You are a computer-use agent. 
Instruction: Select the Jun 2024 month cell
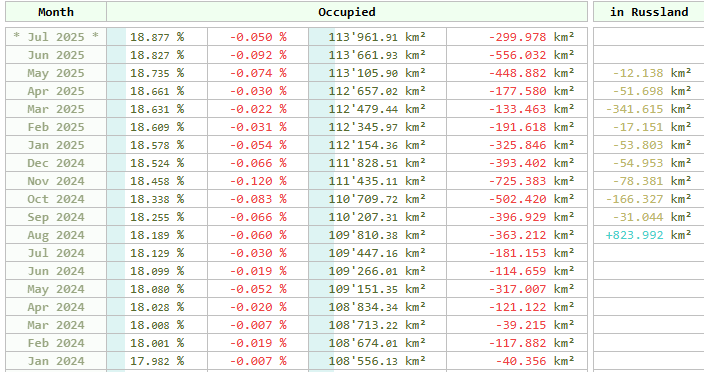(56, 271)
